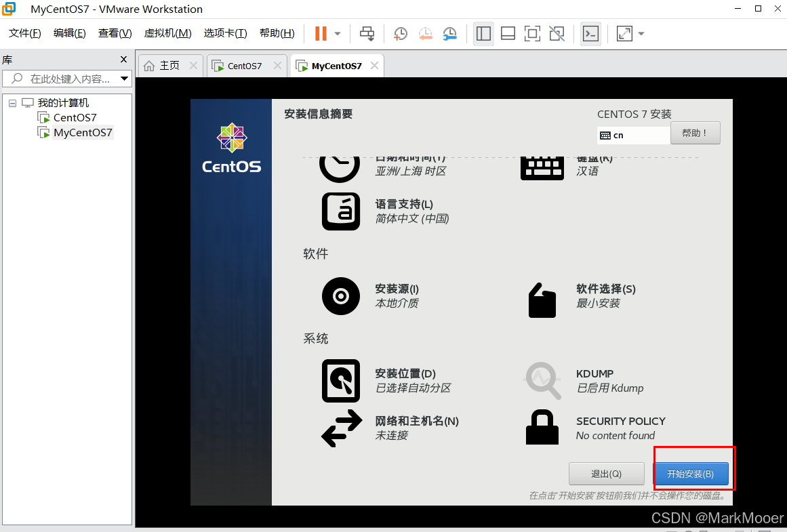The width and height of the screenshot is (787, 532).
Task: Click the KDUMP label text
Action: (x=594, y=374)
